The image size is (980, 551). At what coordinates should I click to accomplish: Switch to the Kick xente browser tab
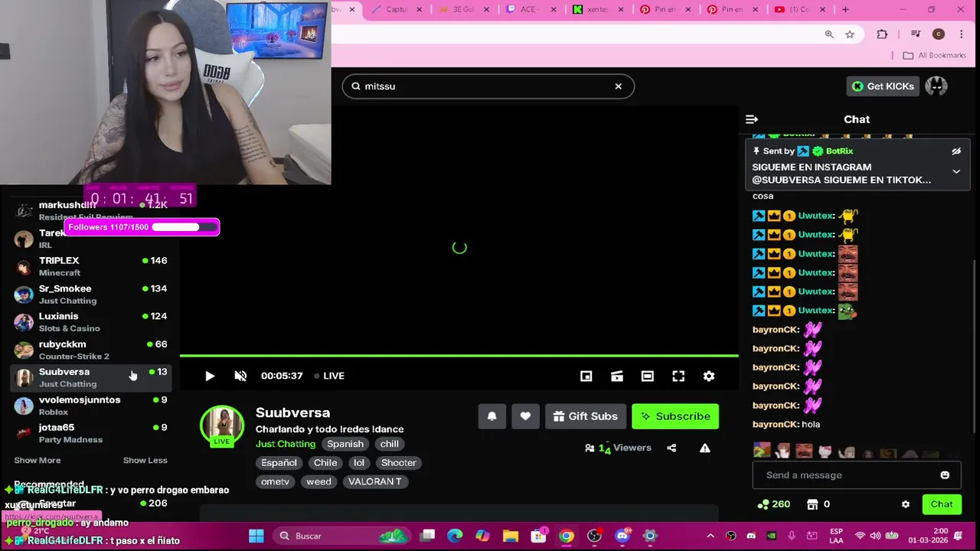coord(597,9)
